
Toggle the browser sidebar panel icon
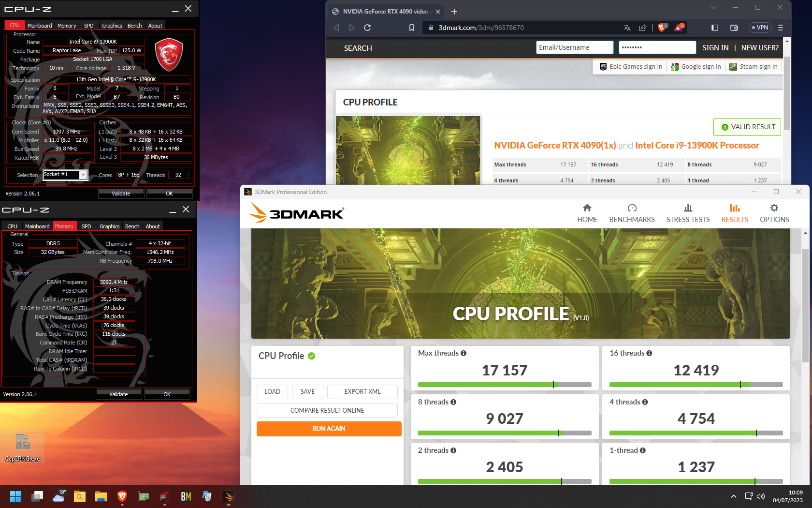point(715,28)
